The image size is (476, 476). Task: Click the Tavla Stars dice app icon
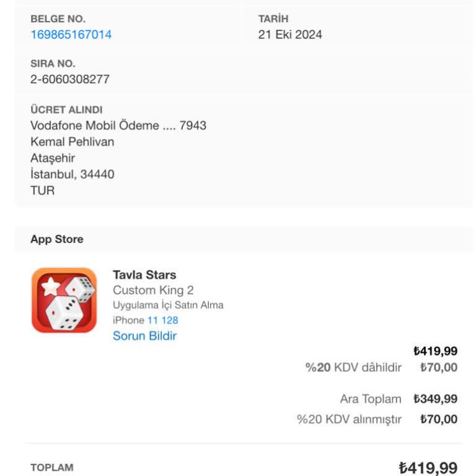64,300
